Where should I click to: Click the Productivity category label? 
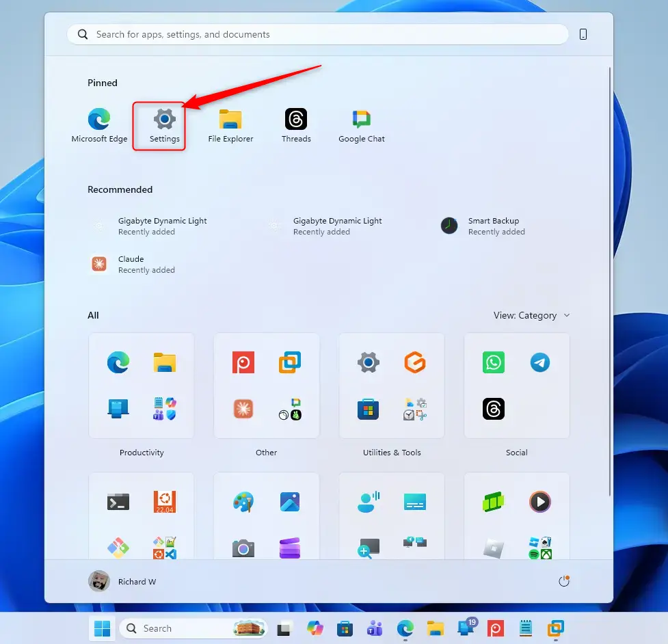142,453
